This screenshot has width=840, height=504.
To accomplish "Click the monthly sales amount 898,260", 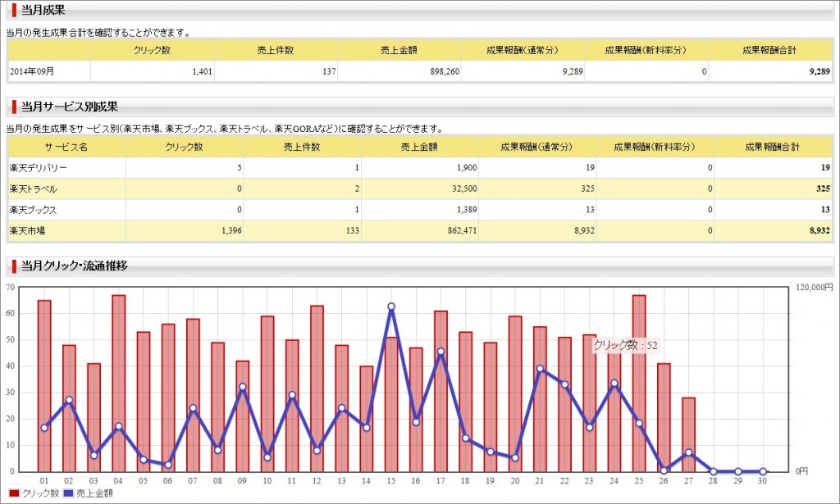I will point(445,71).
